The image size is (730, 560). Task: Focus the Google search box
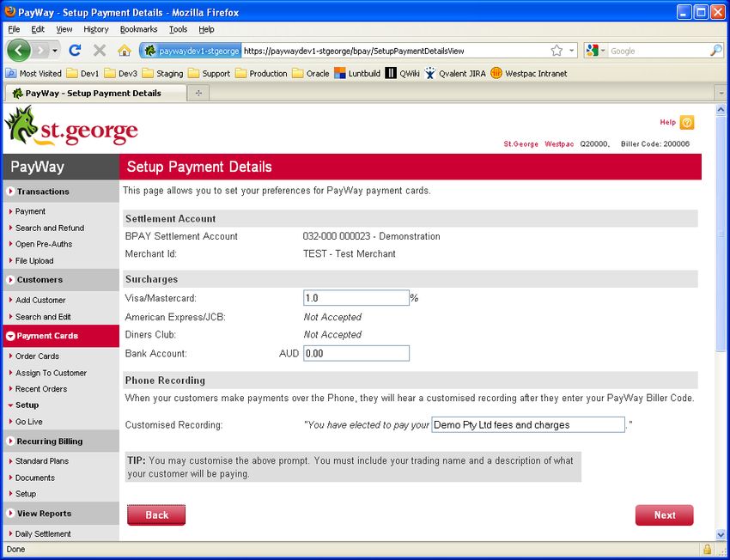tap(659, 51)
